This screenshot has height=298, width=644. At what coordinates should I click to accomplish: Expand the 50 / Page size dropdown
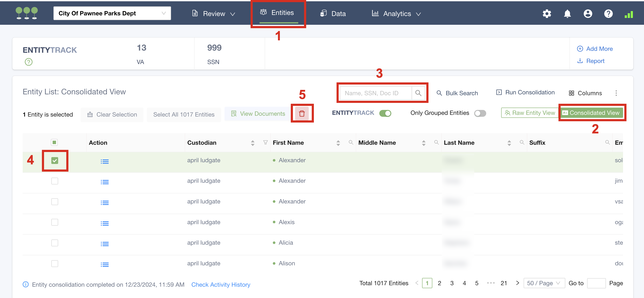tap(544, 283)
